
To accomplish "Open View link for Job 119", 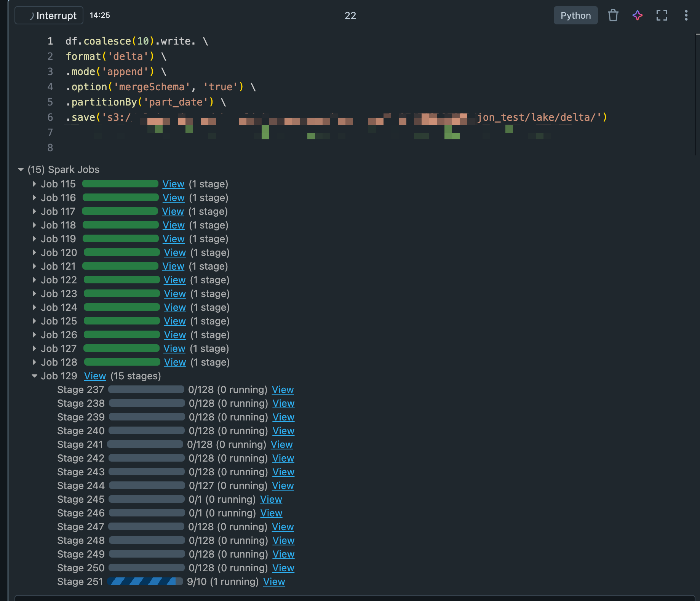I will pos(174,239).
